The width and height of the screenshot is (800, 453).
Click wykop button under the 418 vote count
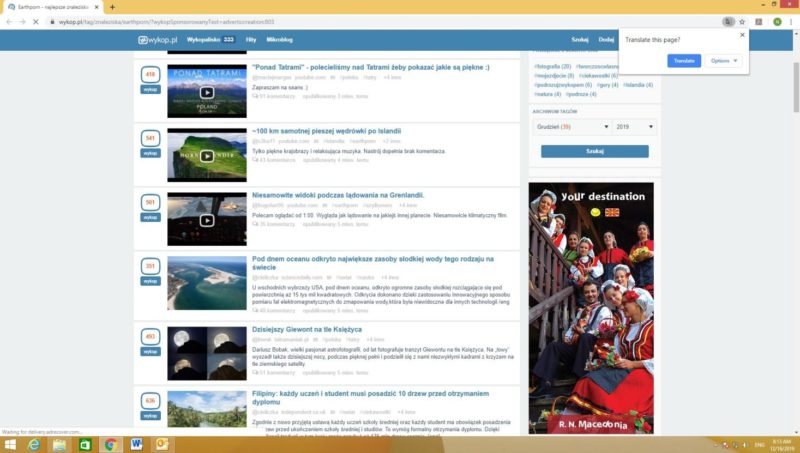151,90
